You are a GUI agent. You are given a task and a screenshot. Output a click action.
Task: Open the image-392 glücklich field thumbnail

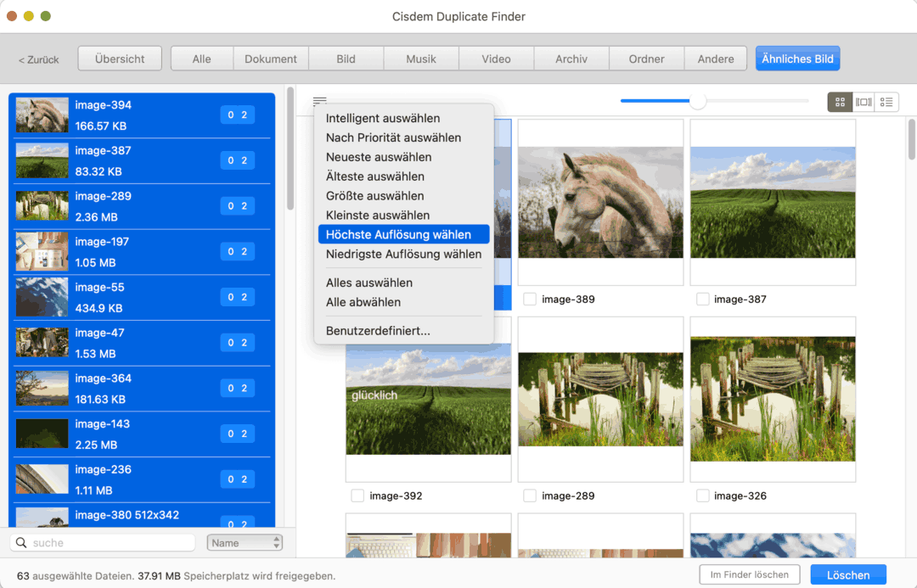click(x=428, y=399)
